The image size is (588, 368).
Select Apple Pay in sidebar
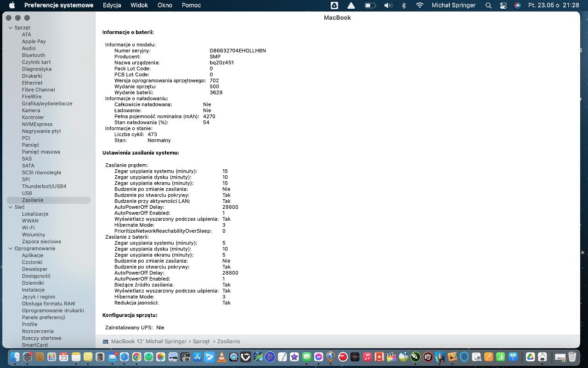(34, 41)
